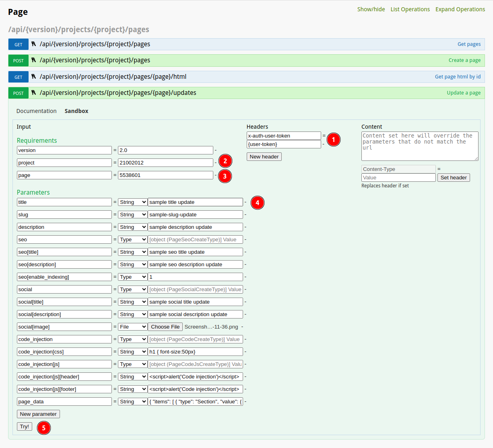Image resolution: width=493 pixels, height=448 pixels.
Task: Open the List Operations link
Action: [410, 9]
